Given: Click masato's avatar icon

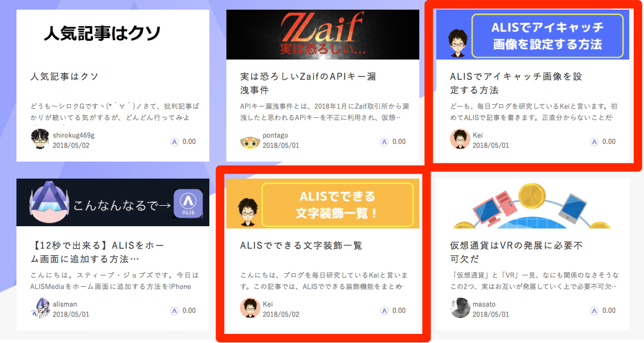Looking at the screenshot, I should [x=460, y=308].
